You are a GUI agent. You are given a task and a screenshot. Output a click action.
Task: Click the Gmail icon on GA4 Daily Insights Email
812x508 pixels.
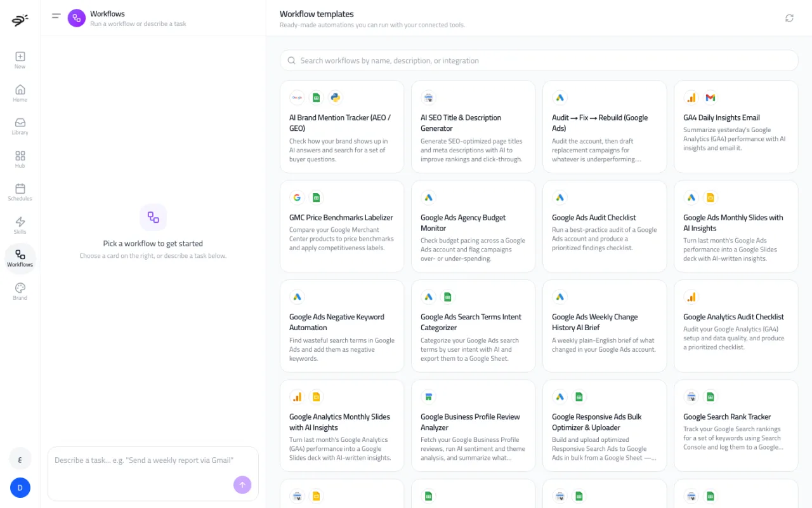click(710, 97)
